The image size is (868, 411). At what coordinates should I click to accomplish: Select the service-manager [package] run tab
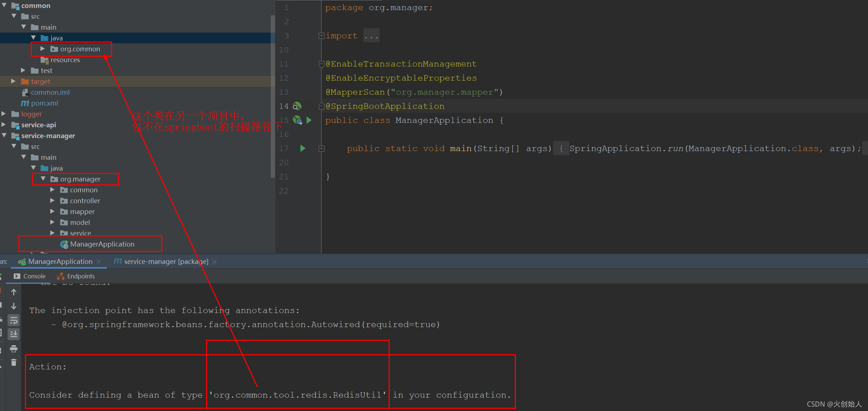click(x=164, y=261)
